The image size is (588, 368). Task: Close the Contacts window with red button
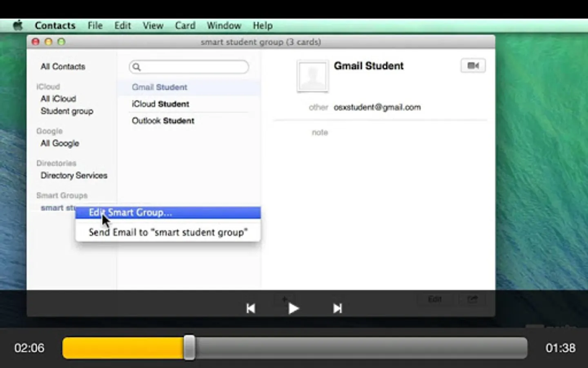coord(36,42)
